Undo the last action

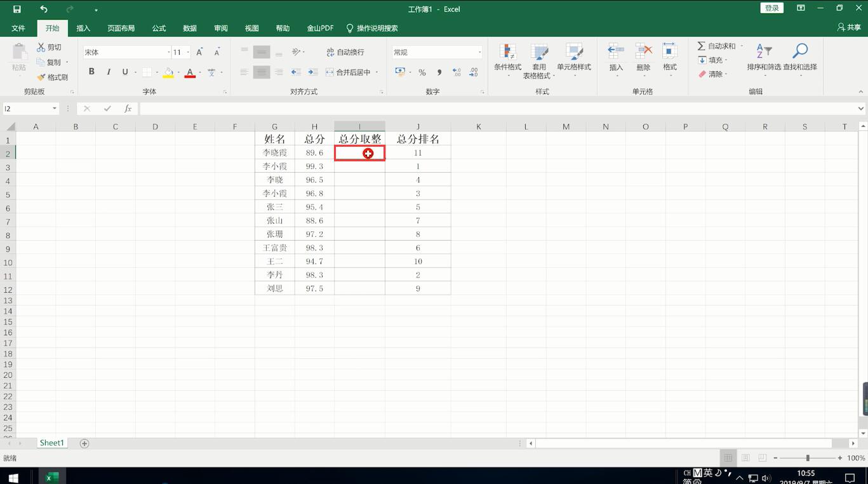[x=43, y=9]
